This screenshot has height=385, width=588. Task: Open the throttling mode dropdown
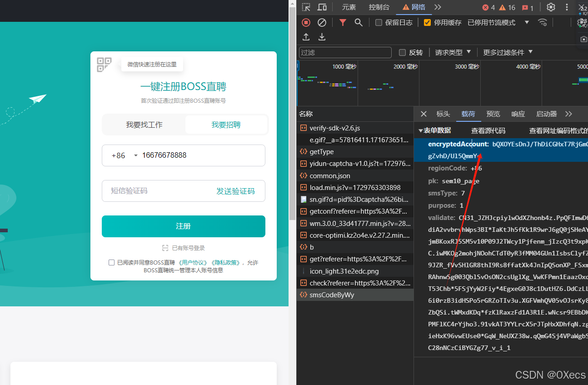(498, 22)
